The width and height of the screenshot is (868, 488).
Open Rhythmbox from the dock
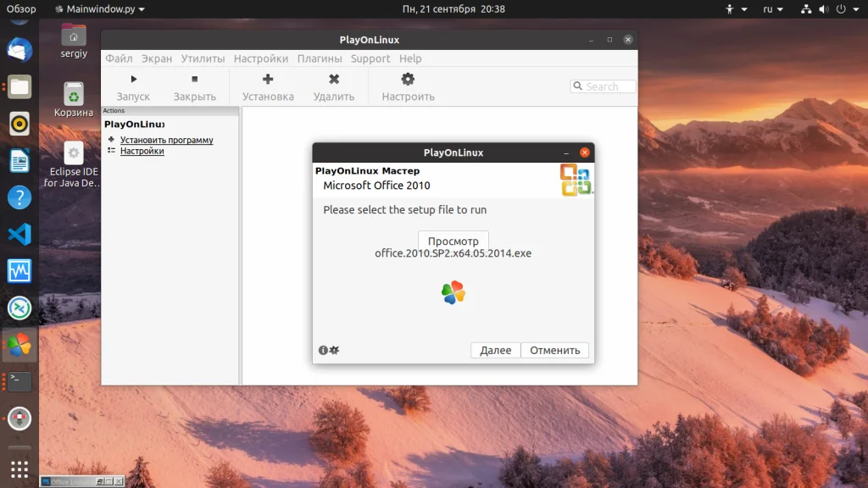pyautogui.click(x=19, y=124)
